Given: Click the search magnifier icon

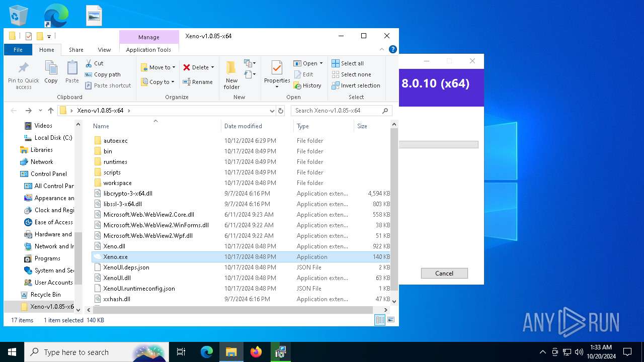Looking at the screenshot, I should [x=385, y=111].
